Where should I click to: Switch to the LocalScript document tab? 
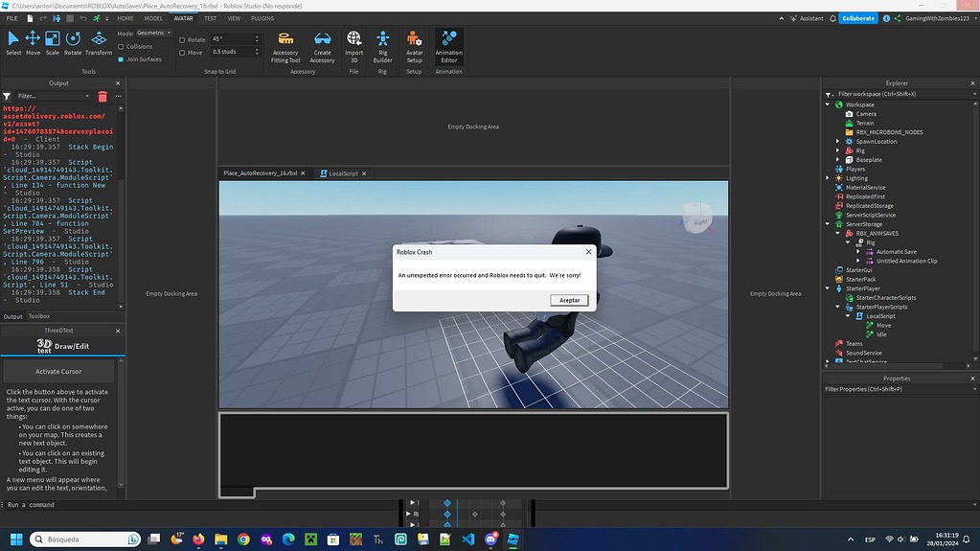(x=343, y=173)
